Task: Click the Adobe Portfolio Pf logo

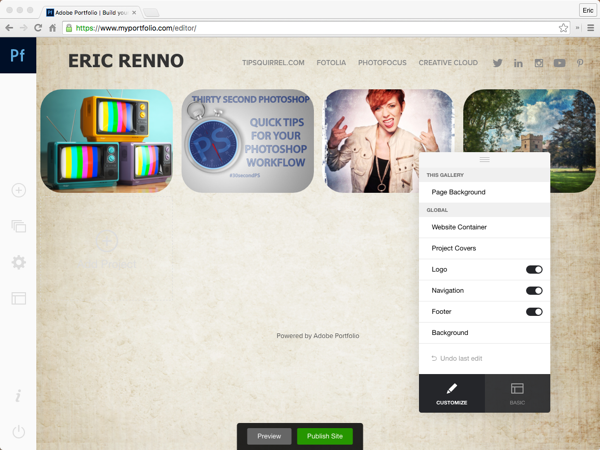Action: pos(18,55)
